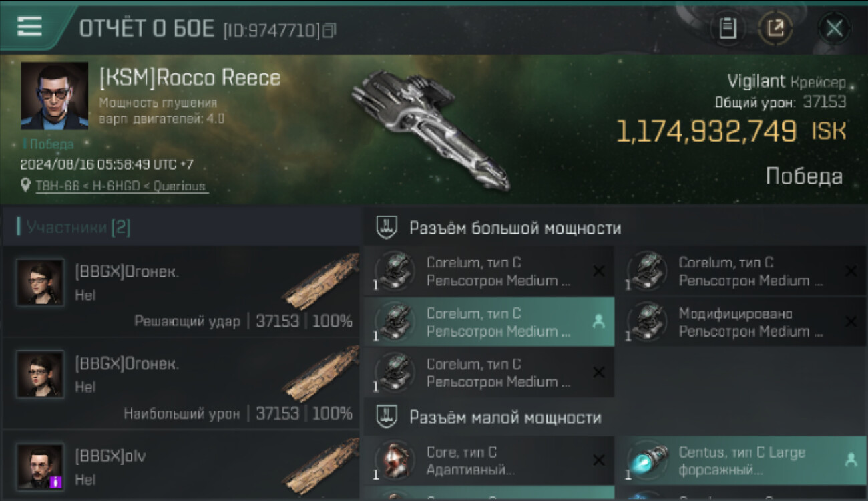Close the battle report window

pos(834,28)
